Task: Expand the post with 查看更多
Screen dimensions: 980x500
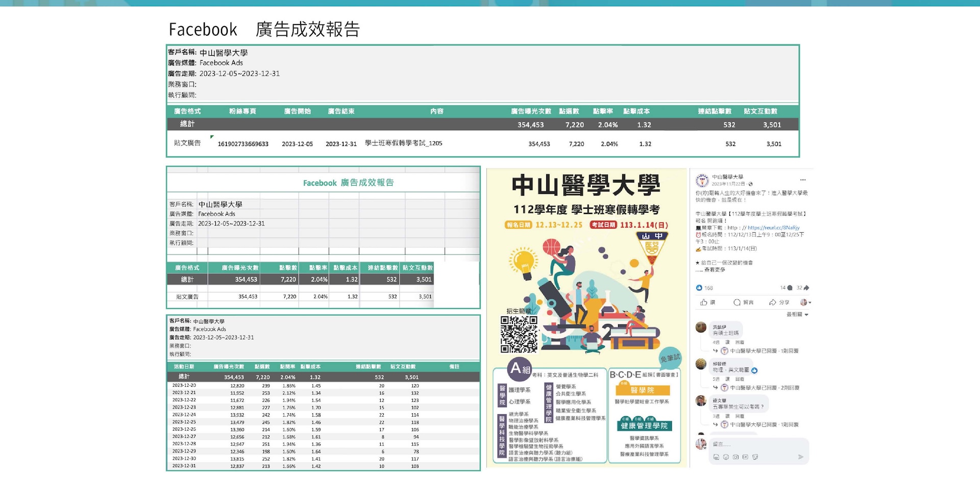Action: (715, 269)
